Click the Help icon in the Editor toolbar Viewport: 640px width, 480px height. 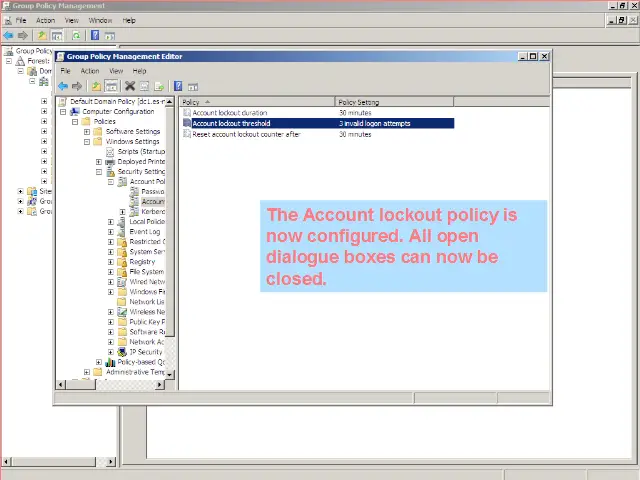tap(178, 86)
